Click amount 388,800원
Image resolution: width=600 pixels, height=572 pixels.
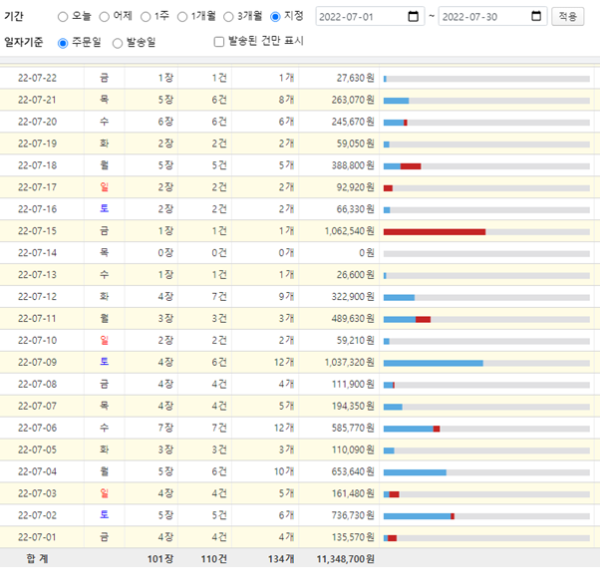pyautogui.click(x=353, y=165)
